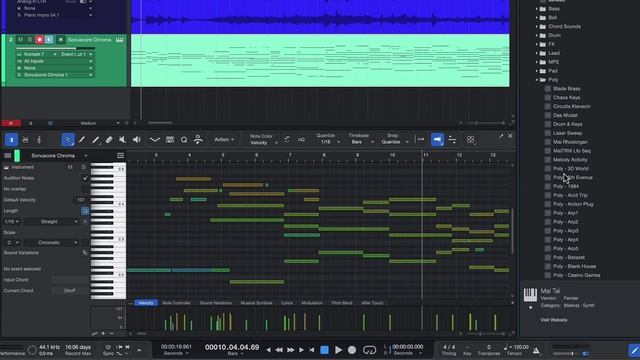Toggle the Length quantize button in the inspector

click(x=85, y=211)
